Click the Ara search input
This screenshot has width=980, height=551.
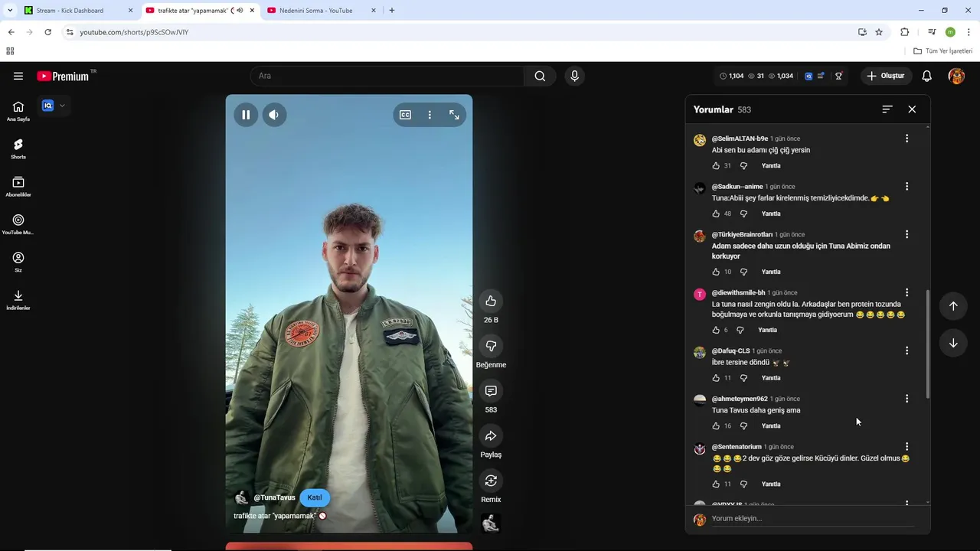387,76
